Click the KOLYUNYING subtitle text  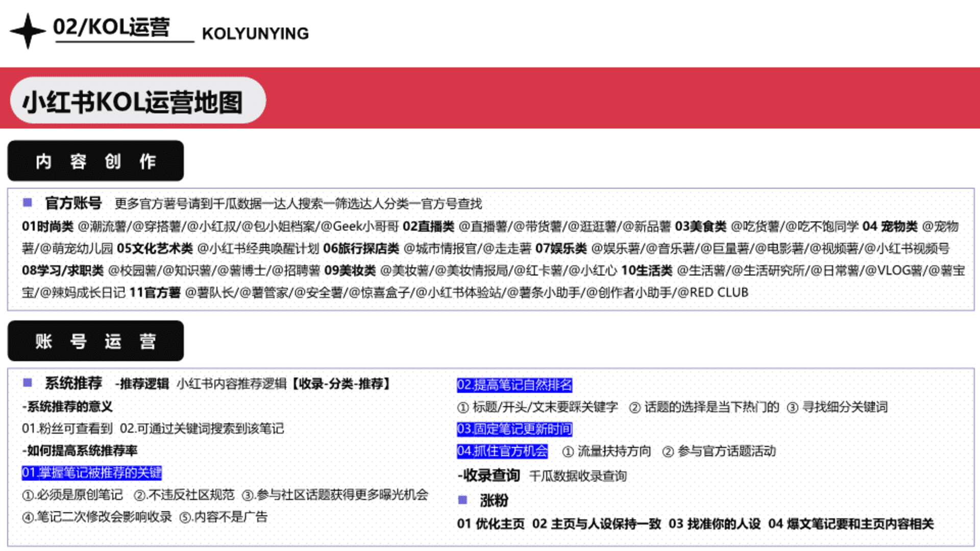255,34
